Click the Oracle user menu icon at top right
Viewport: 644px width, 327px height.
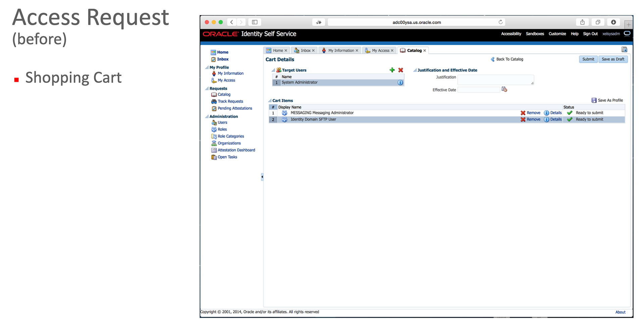click(x=627, y=34)
